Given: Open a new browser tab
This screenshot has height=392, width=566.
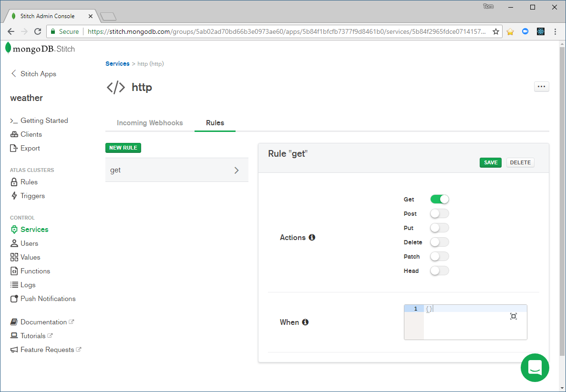Looking at the screenshot, I should coord(108,17).
